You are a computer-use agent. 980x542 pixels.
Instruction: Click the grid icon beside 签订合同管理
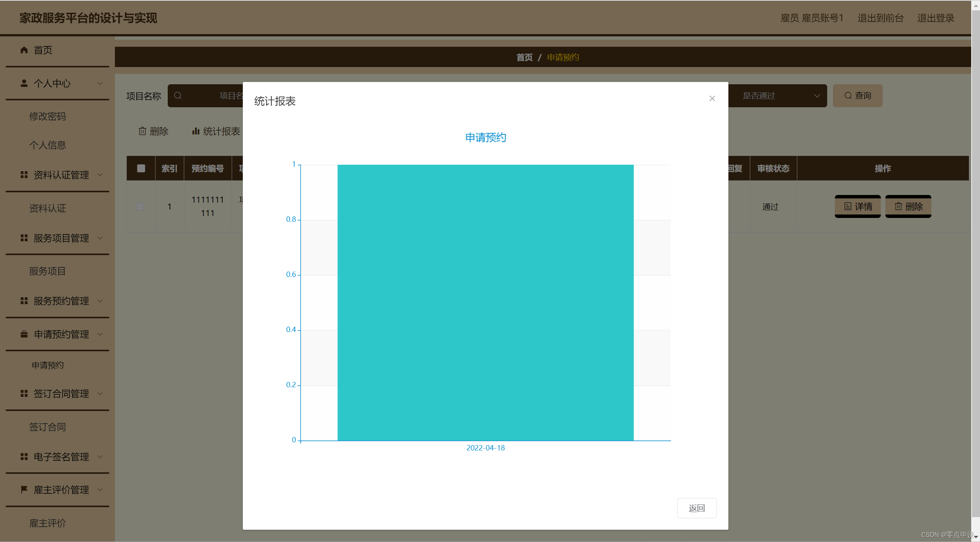[24, 393]
